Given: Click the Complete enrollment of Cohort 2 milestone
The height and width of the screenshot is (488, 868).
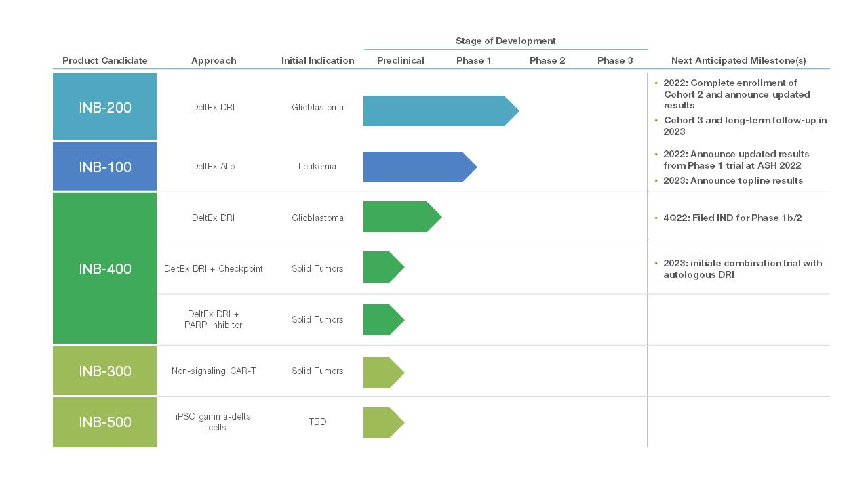Looking at the screenshot, I should [x=736, y=94].
